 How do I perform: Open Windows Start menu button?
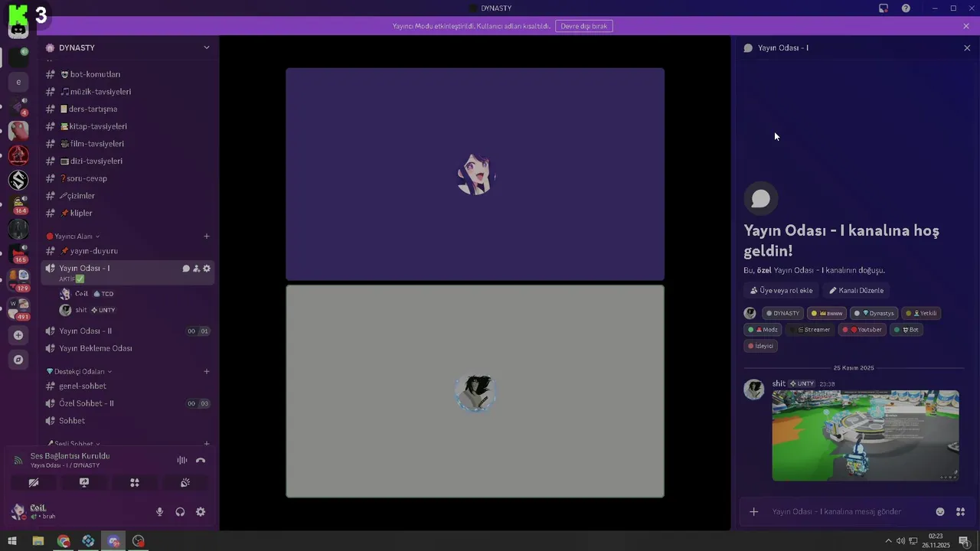point(12,541)
